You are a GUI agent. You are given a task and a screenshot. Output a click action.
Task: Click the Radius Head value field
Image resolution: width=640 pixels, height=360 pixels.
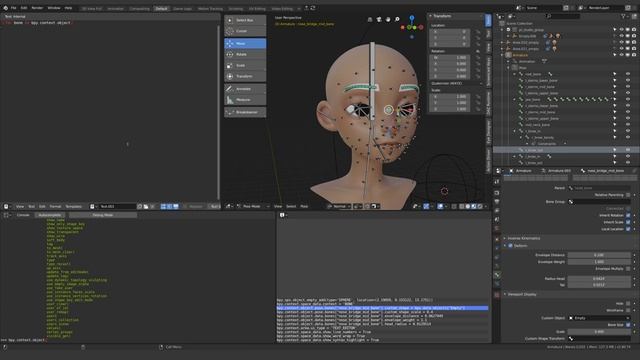[x=599, y=279]
